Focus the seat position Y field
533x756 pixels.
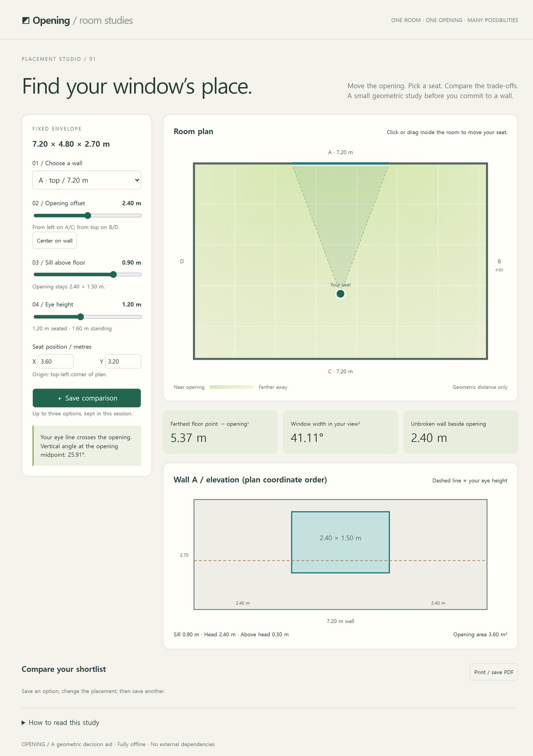(x=123, y=361)
